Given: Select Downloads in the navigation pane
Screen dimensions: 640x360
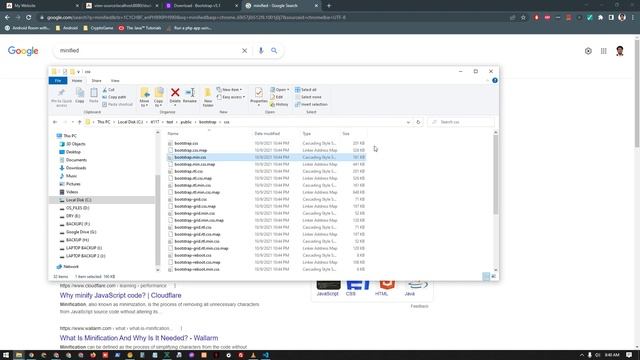Looking at the screenshot, I should point(76,168).
